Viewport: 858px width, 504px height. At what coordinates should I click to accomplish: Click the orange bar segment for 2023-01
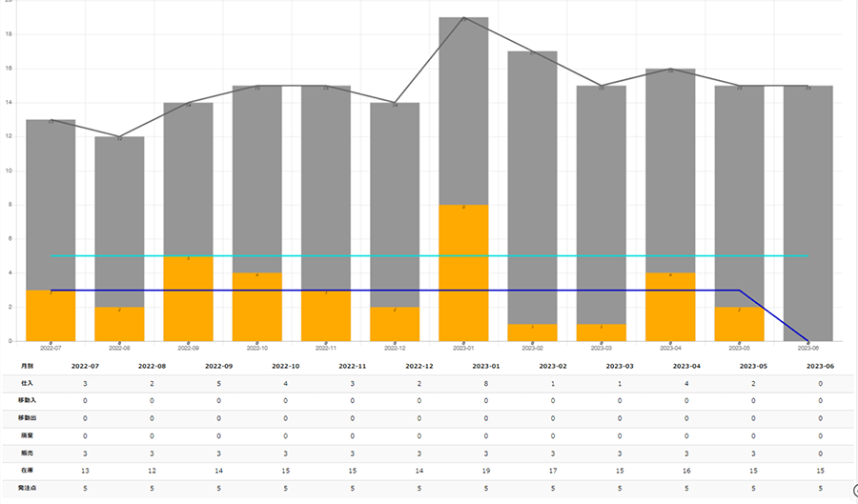[x=463, y=272]
